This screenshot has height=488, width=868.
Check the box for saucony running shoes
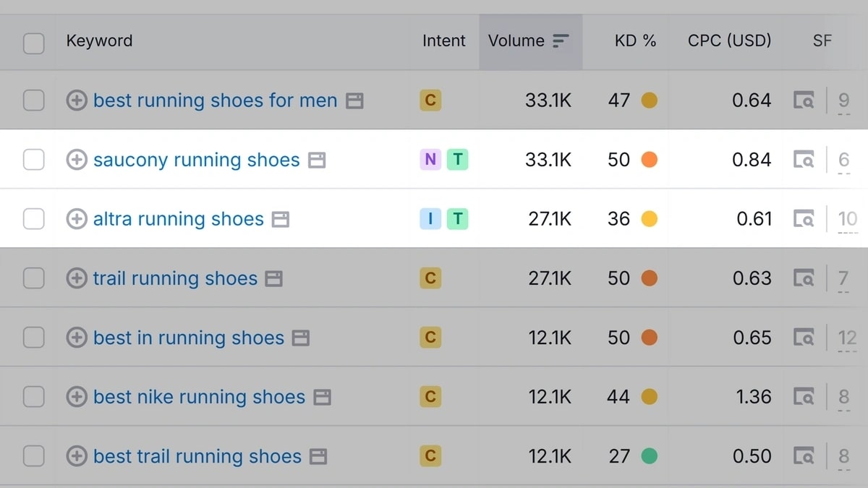click(x=34, y=160)
